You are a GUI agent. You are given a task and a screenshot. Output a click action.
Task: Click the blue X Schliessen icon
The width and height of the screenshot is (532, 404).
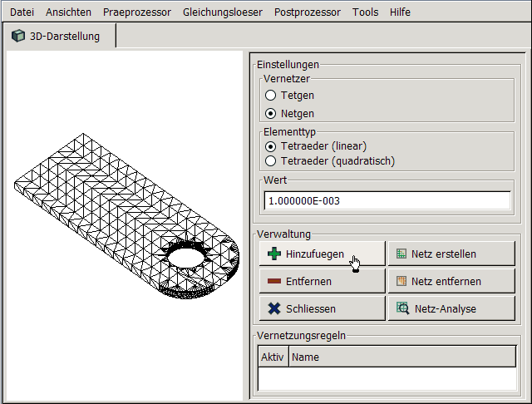click(274, 309)
